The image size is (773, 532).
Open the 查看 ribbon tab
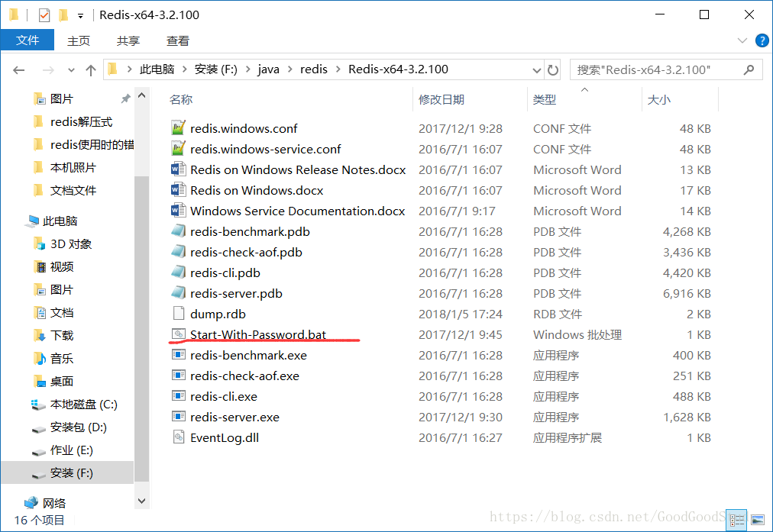click(178, 41)
